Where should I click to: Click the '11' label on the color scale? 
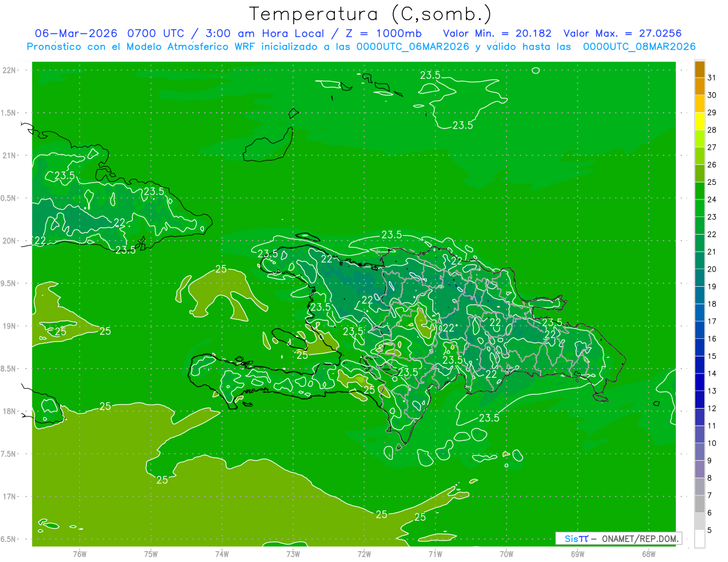tap(712, 426)
